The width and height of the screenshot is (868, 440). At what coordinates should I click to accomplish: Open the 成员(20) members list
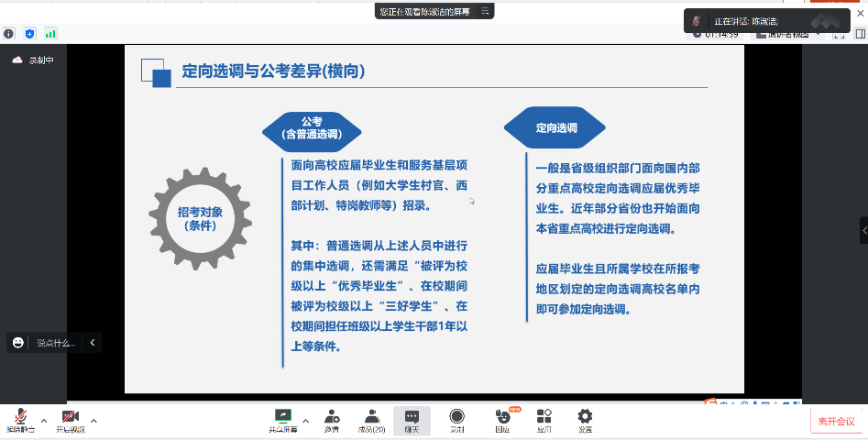[372, 420]
